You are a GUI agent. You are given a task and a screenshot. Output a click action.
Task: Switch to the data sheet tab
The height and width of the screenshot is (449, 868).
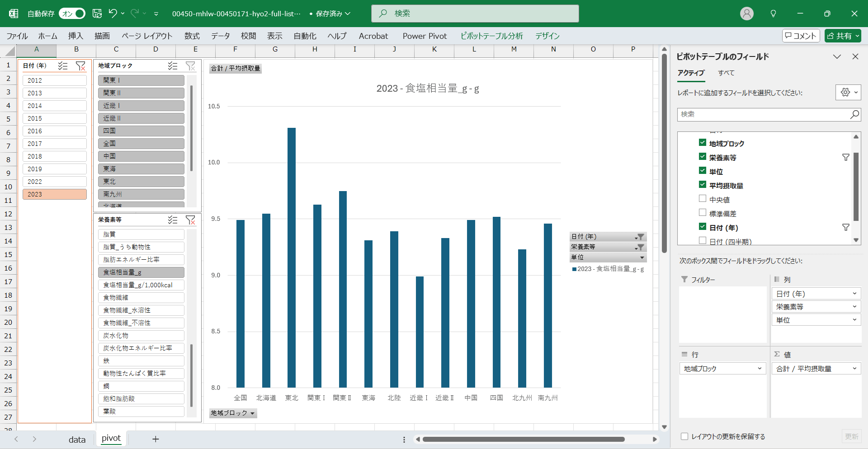click(x=77, y=440)
